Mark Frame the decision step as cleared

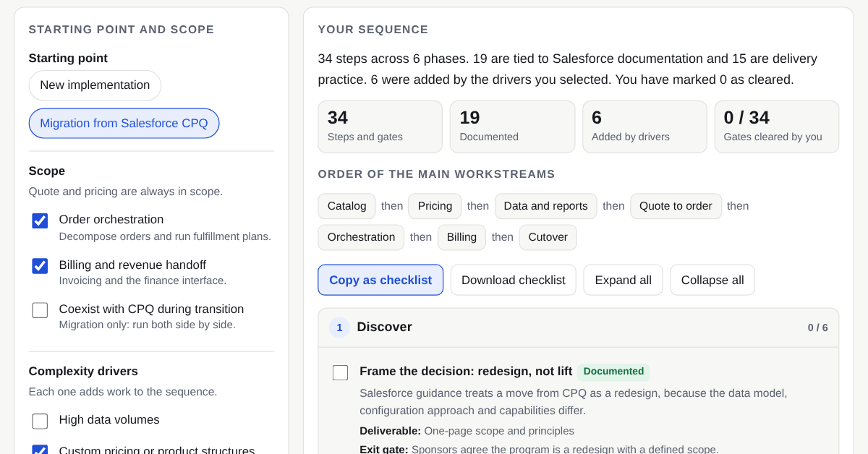pos(340,372)
